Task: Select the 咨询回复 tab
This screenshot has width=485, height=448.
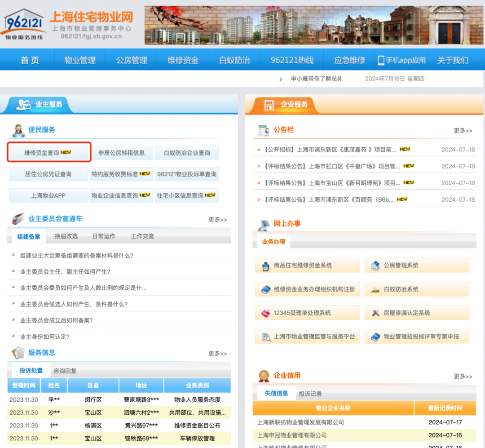Action: point(65,371)
